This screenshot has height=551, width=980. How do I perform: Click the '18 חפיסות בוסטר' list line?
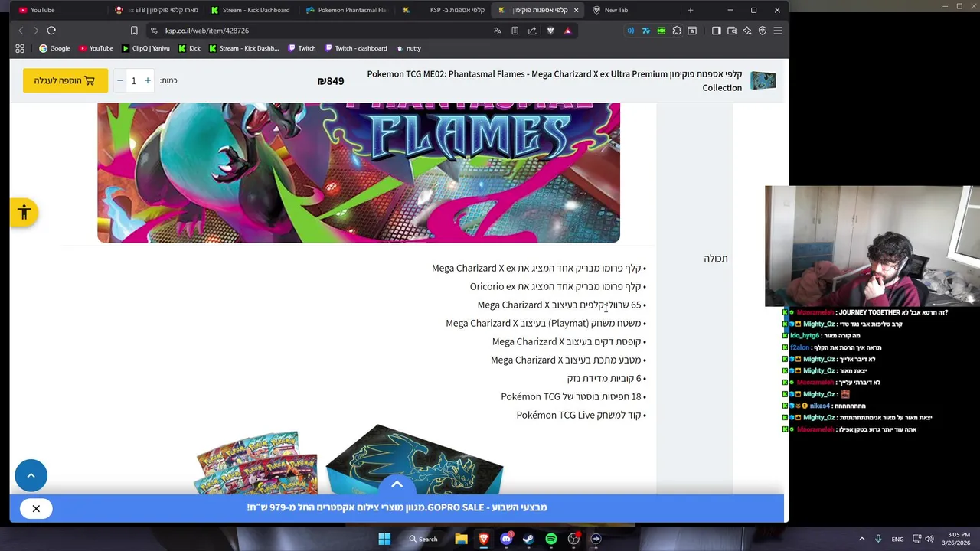[x=573, y=396]
